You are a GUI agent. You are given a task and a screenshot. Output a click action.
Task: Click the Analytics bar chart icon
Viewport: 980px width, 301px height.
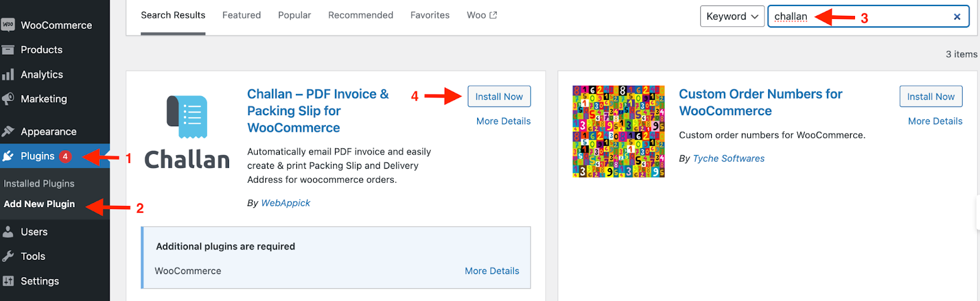click(x=8, y=74)
